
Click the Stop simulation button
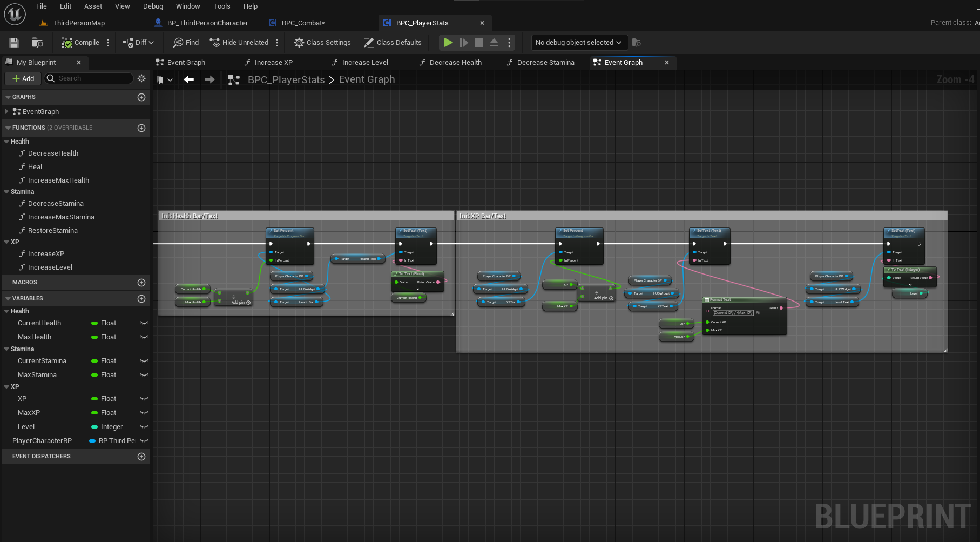[479, 43]
